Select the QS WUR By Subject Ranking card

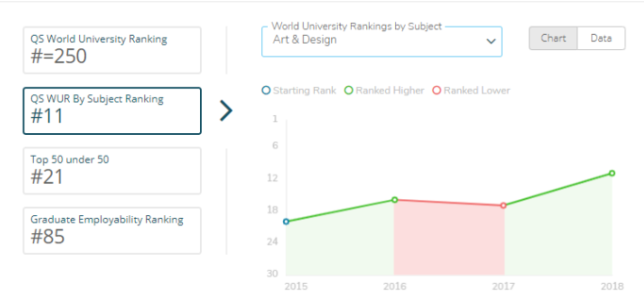point(112,111)
